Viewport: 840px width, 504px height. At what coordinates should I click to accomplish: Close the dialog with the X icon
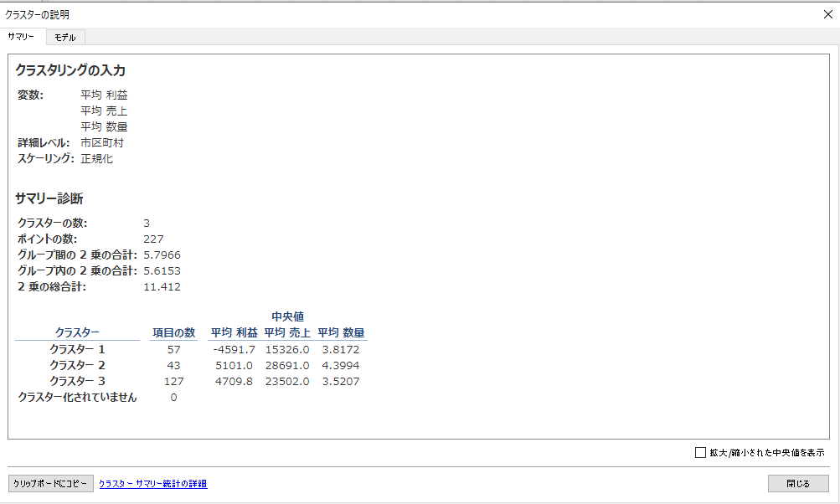(x=828, y=14)
